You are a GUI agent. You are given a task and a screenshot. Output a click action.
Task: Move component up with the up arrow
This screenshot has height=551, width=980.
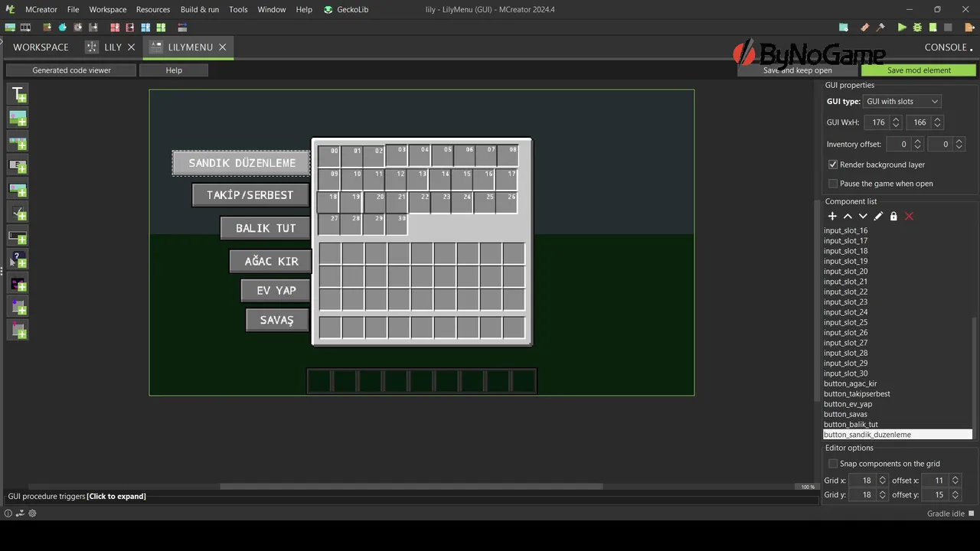[848, 217]
